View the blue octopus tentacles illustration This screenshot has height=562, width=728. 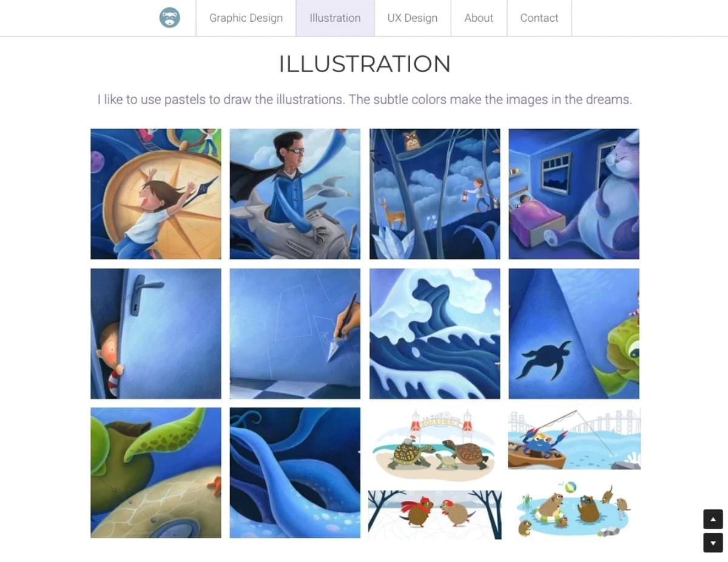(295, 473)
